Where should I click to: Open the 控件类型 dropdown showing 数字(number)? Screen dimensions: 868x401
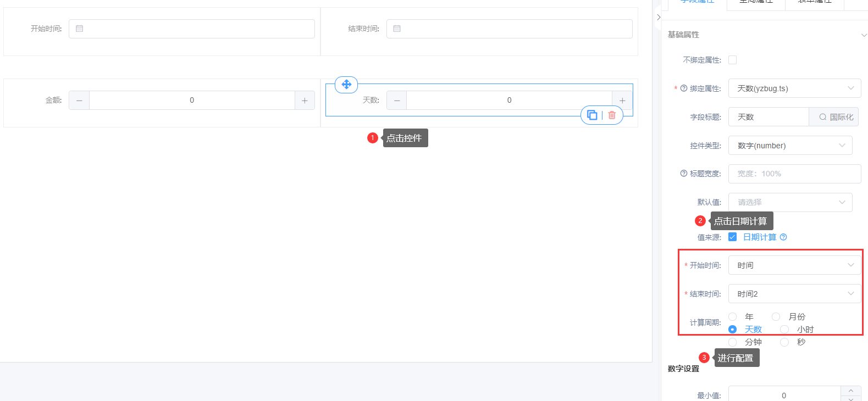(790, 146)
